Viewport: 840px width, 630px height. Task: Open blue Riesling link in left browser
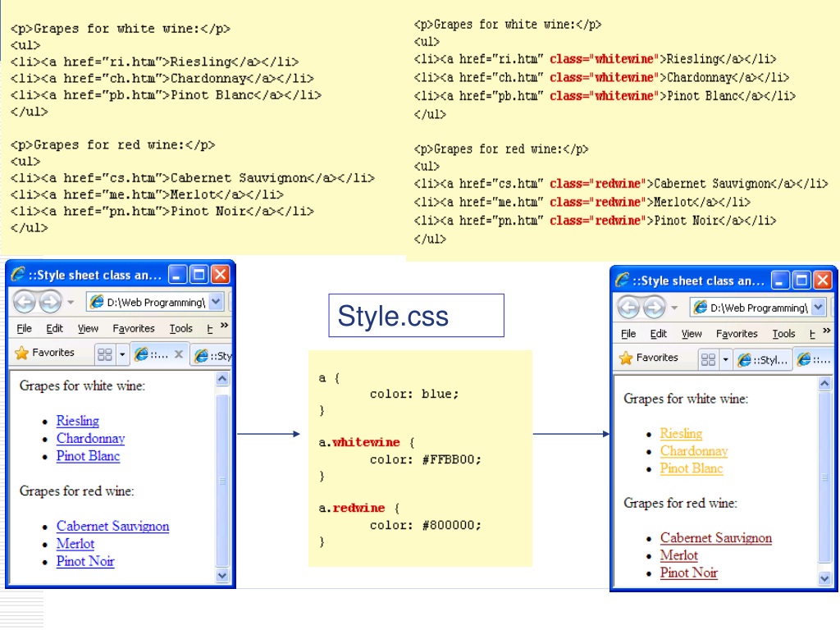[x=78, y=421]
